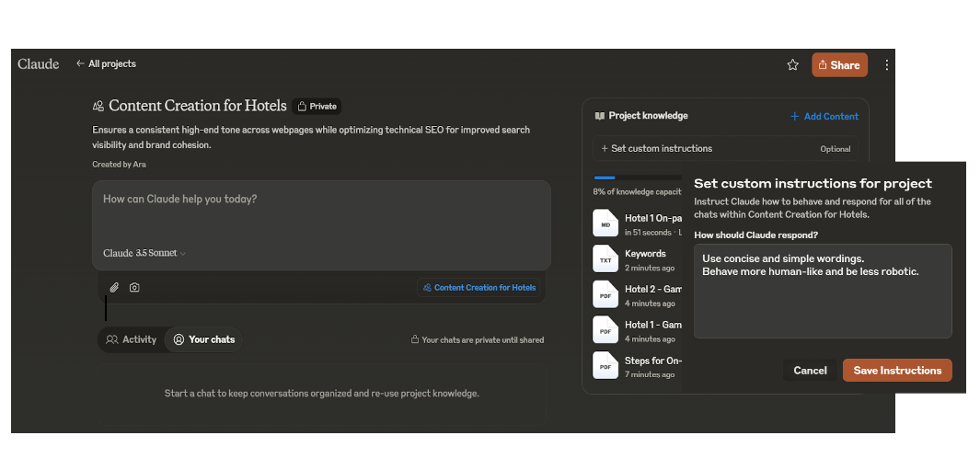The width and height of the screenshot is (980, 470).
Task: Click the Claude logo
Action: tap(38, 63)
